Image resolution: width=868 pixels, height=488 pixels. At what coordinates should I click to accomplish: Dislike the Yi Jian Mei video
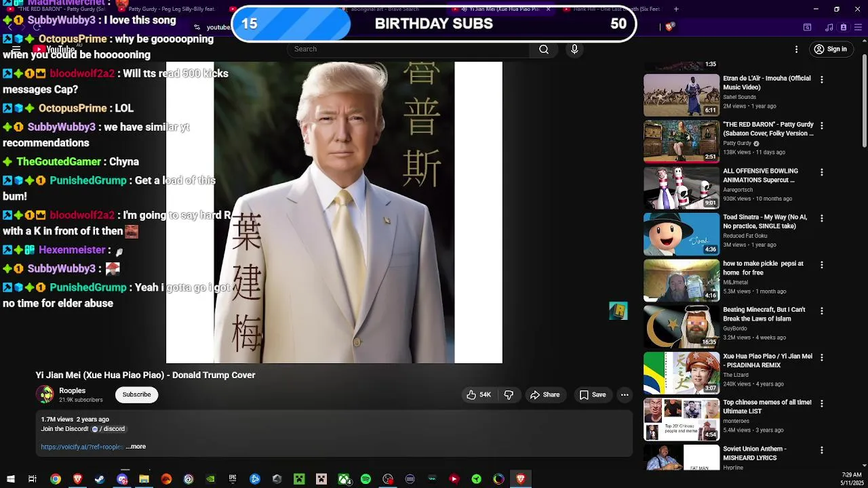pos(509,394)
